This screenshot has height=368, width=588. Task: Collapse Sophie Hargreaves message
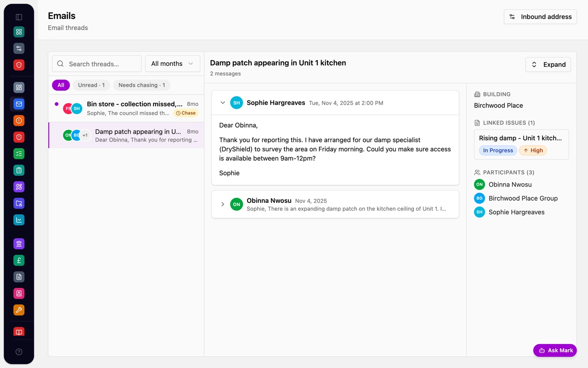(x=223, y=103)
